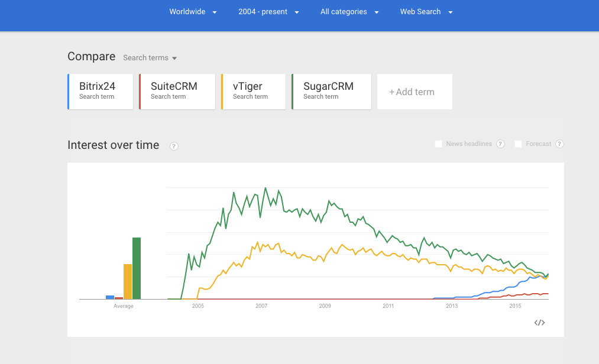The height and width of the screenshot is (364, 599).
Task: Open the Search terms compare selector
Action: pyautogui.click(x=150, y=58)
